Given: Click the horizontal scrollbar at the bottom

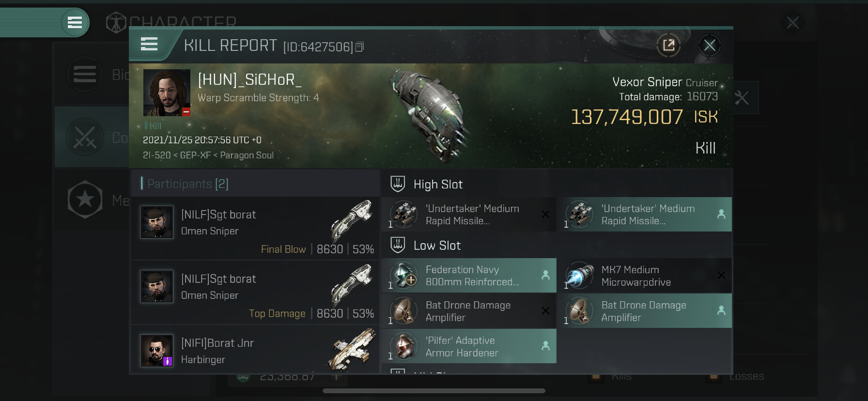Looking at the screenshot, I should click(434, 391).
